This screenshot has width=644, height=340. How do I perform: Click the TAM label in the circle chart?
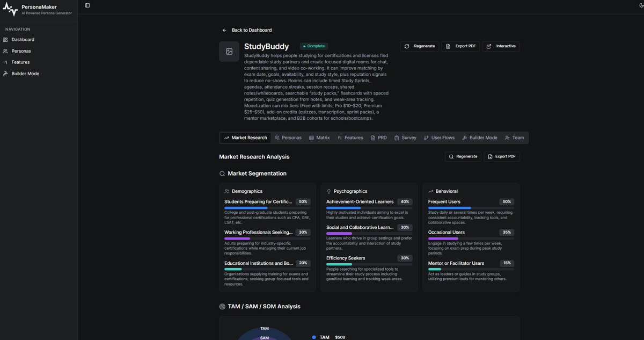[x=265, y=329]
